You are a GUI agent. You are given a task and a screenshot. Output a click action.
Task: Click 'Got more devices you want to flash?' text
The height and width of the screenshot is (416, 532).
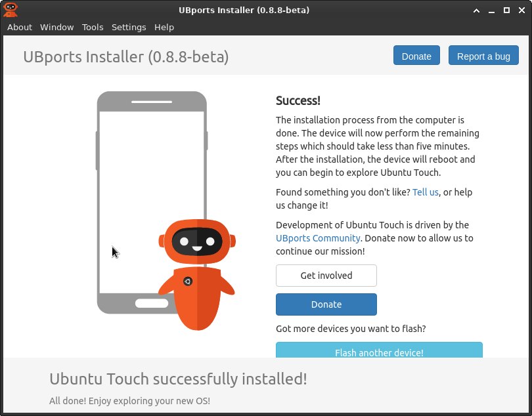coord(351,329)
